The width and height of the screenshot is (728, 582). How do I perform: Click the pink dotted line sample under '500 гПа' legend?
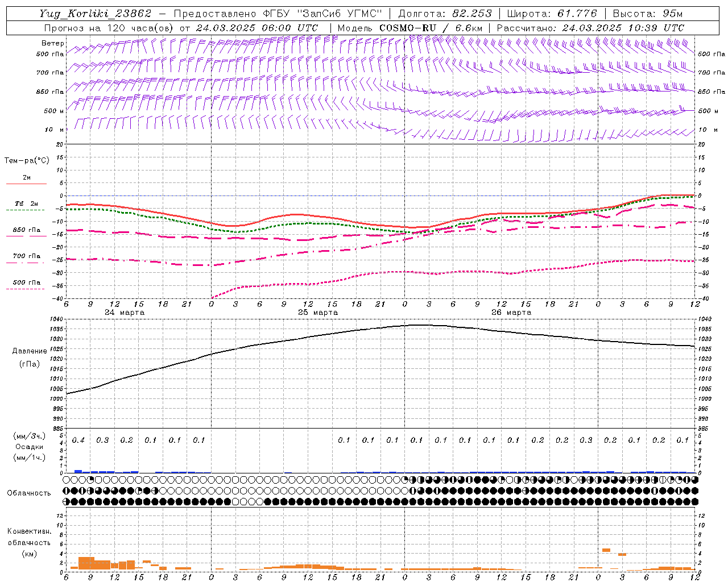coord(26,289)
